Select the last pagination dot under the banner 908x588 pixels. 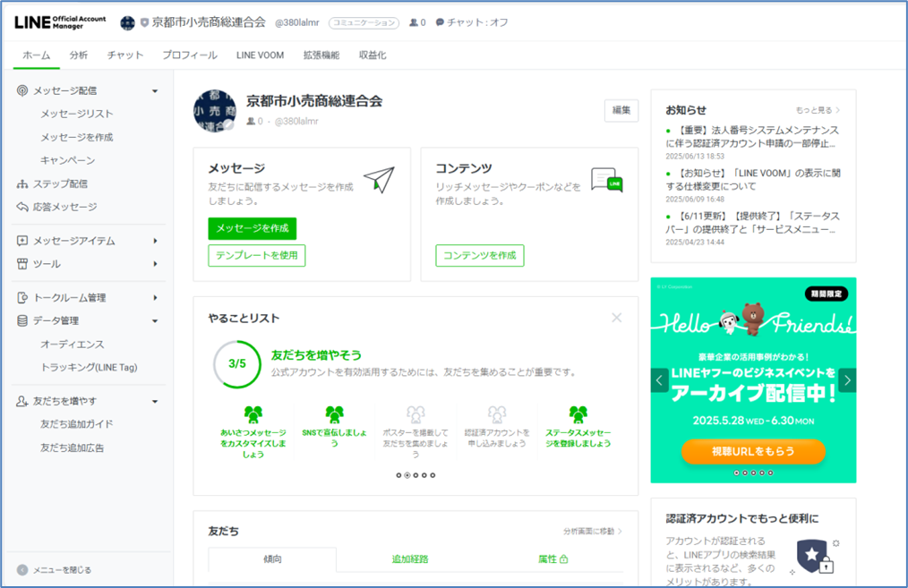click(770, 473)
